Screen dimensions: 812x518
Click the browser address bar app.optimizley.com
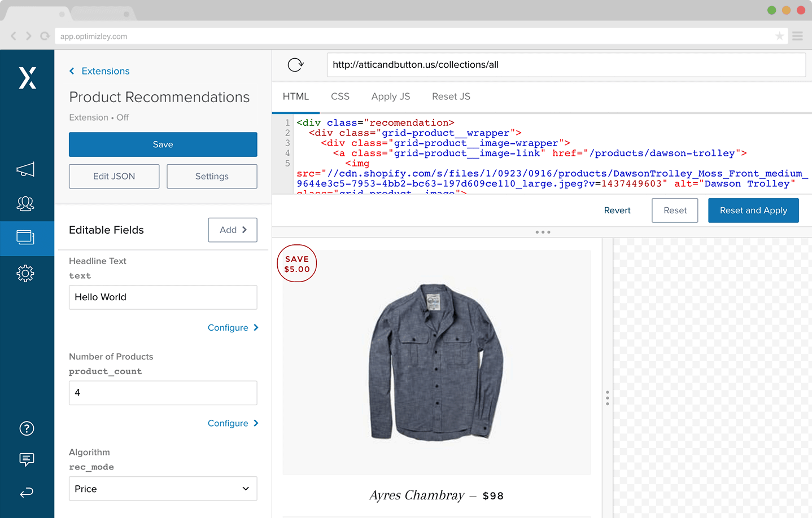pos(421,36)
